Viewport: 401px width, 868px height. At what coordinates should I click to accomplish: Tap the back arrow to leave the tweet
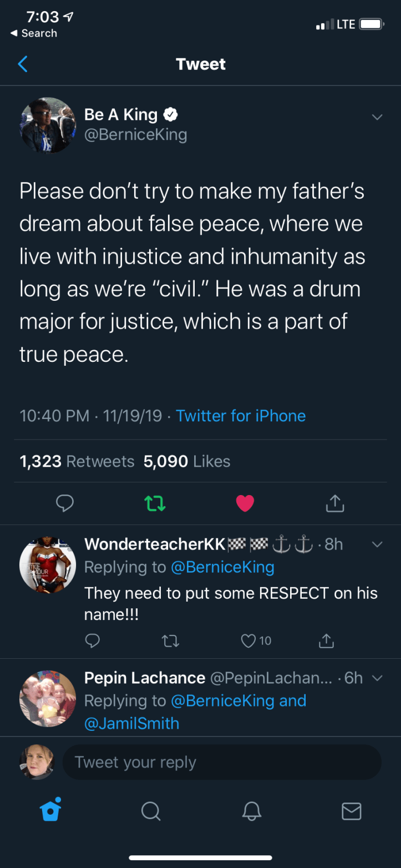pyautogui.click(x=23, y=64)
